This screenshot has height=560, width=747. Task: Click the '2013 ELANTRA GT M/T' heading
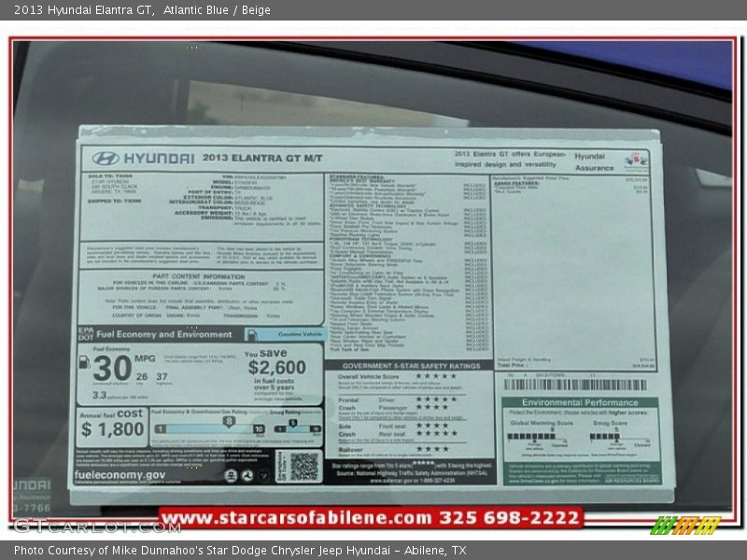pos(262,158)
